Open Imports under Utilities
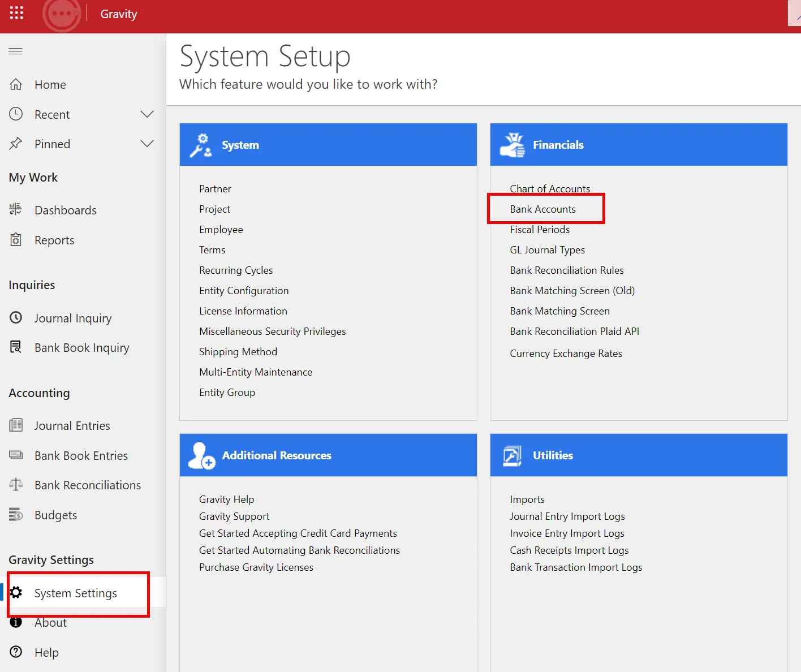The image size is (801, 672). click(527, 499)
